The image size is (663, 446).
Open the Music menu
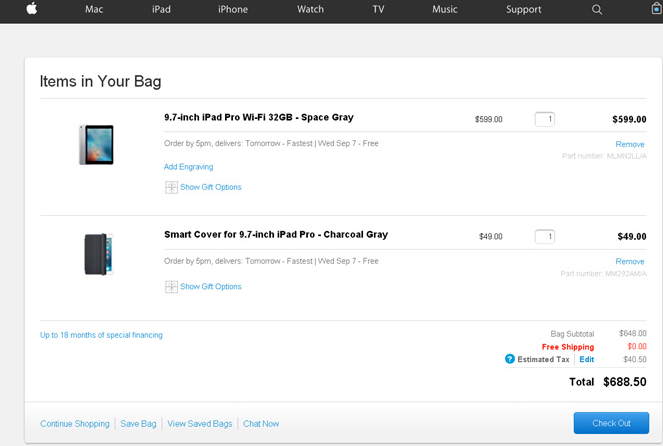tap(445, 9)
